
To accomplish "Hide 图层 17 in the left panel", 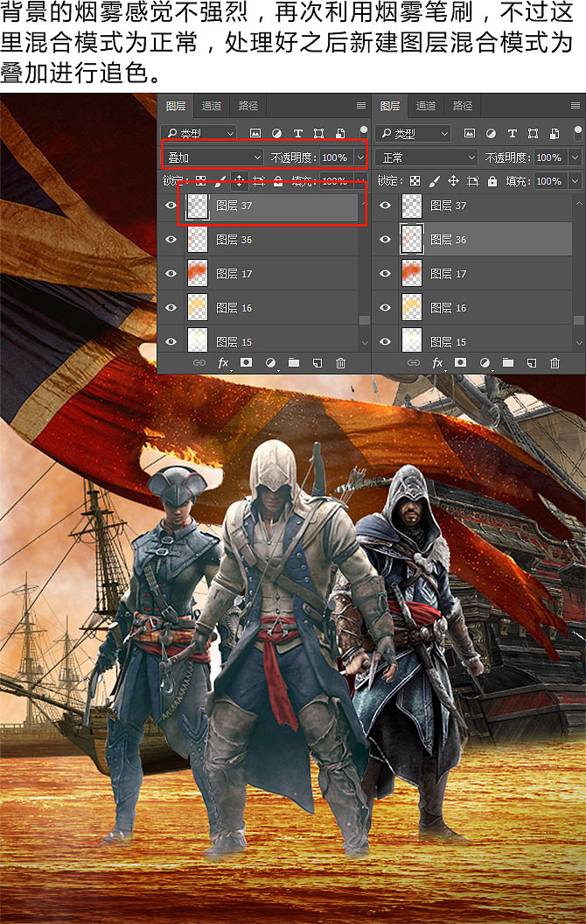I will pos(171,274).
